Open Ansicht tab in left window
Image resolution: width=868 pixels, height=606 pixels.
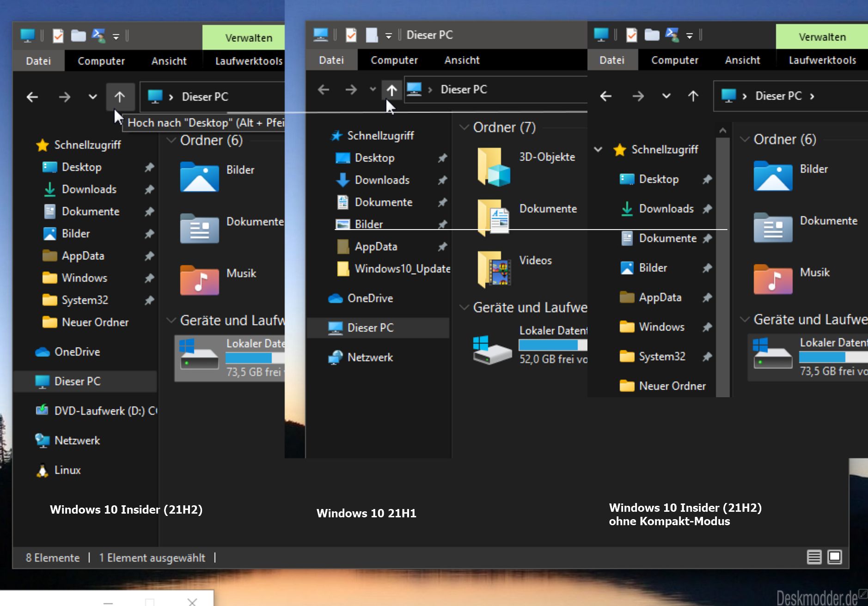pyautogui.click(x=169, y=61)
